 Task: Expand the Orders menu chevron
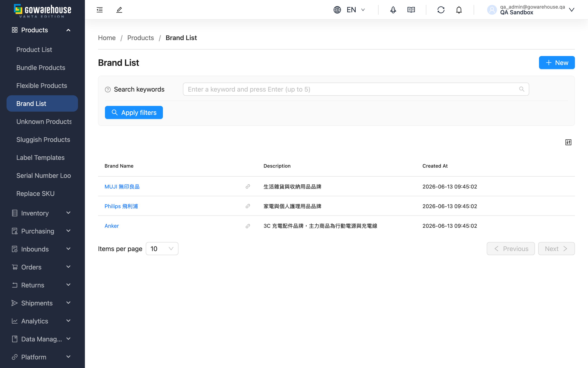coord(68,267)
